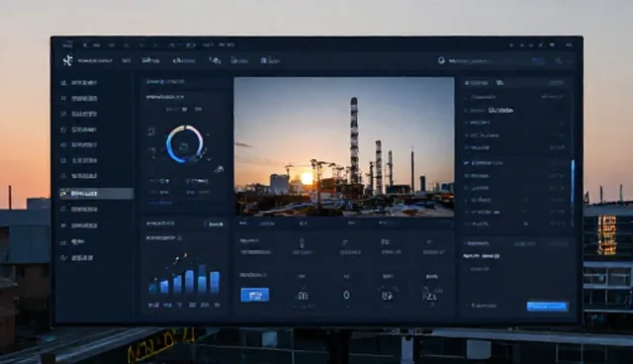633x364 pixels.
Task: Click the blue button below the skyline photo
Action: [x=255, y=295]
